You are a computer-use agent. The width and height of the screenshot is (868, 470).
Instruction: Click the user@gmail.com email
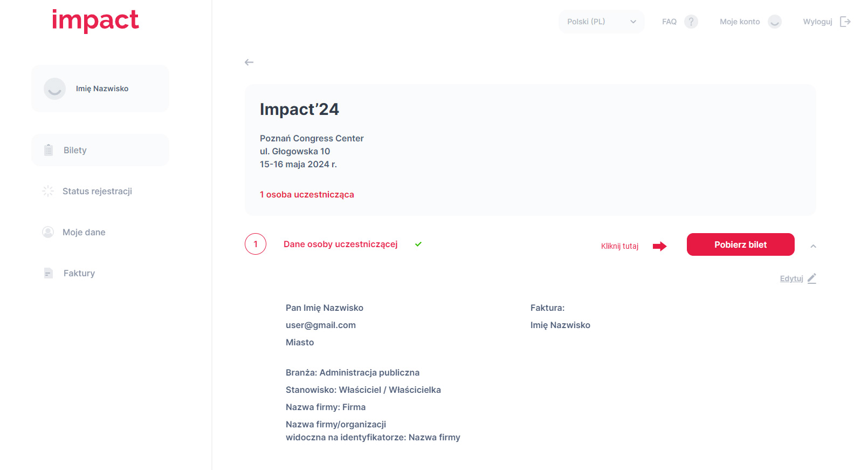tap(321, 325)
